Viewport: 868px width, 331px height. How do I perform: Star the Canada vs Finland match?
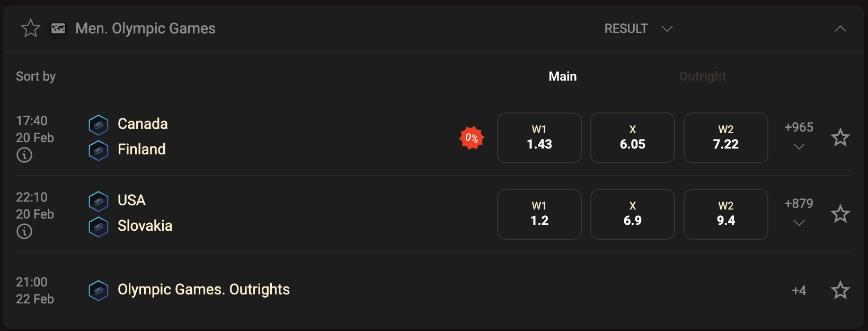841,137
